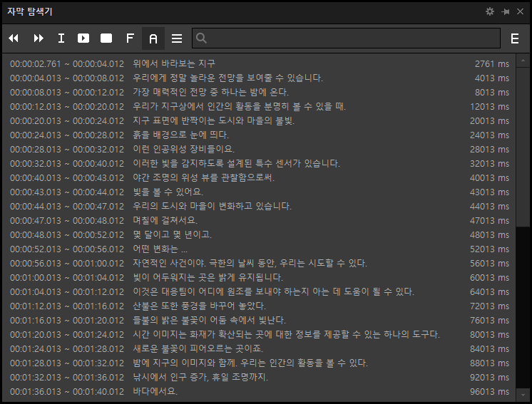Select subtitle '들불의 밝은 불꽃이 어둠 속에서 빛난다.'
Screen dimensions: 532x404
coord(209,320)
